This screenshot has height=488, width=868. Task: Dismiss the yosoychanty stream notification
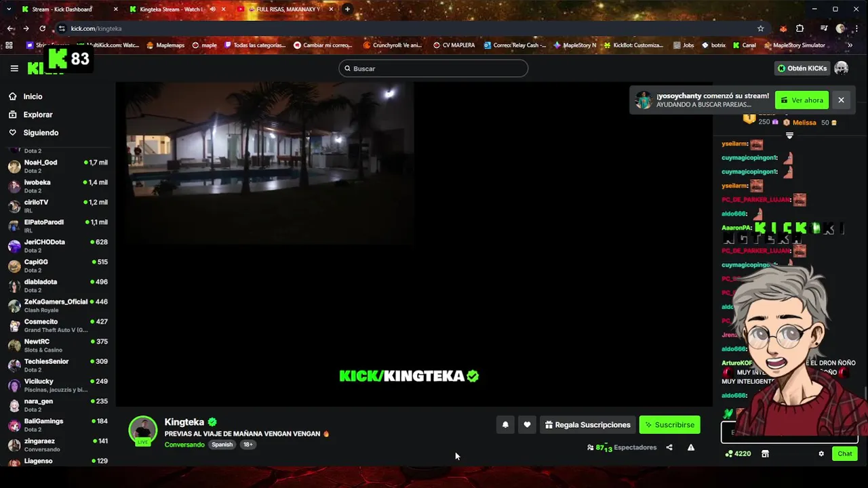coord(841,100)
